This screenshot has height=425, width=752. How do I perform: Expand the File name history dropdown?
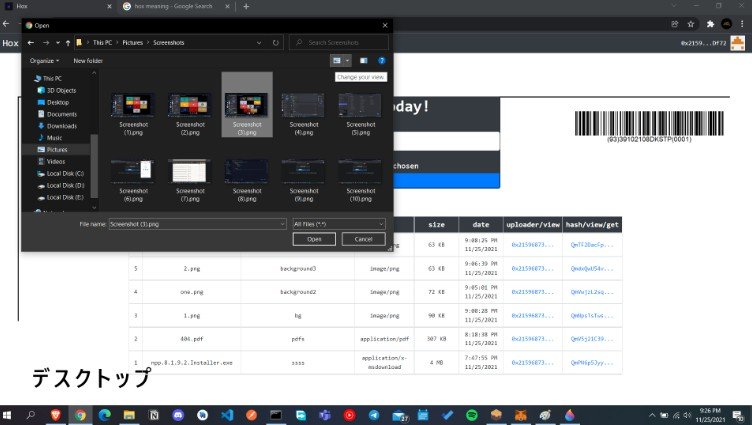coord(282,224)
